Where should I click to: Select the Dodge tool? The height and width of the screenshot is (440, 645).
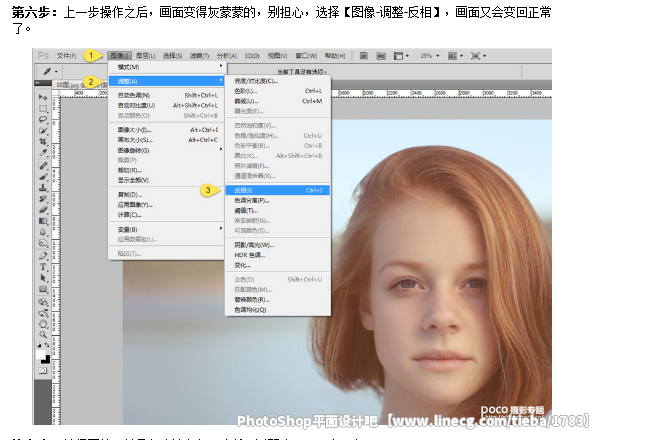tap(43, 243)
